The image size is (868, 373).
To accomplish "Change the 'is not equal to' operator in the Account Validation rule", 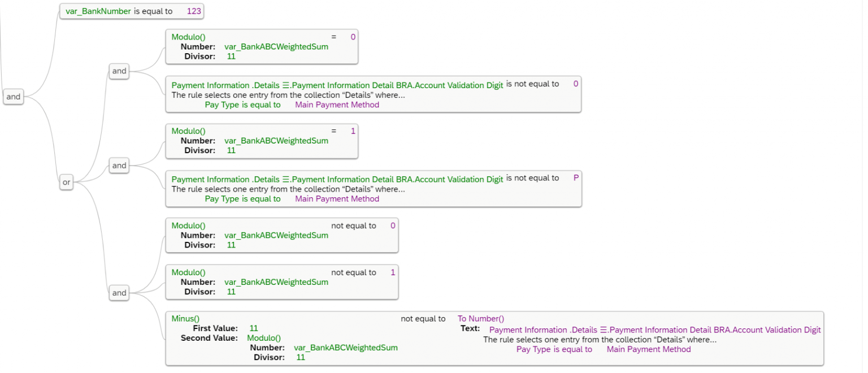I will click(533, 84).
